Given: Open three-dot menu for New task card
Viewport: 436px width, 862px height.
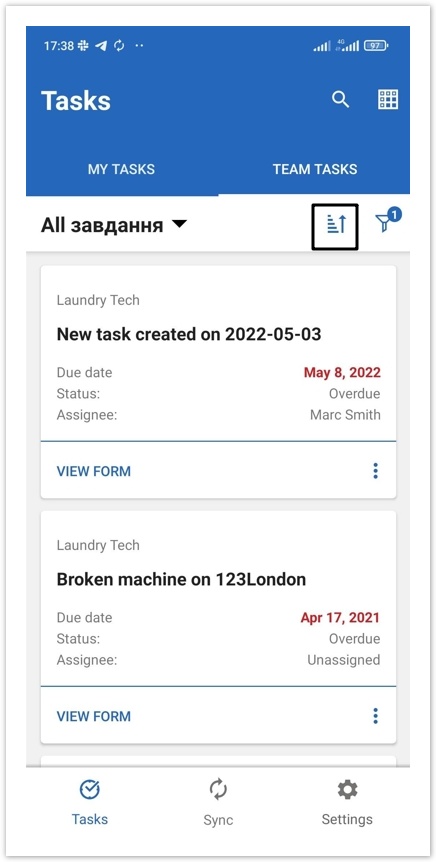Looking at the screenshot, I should click(x=376, y=471).
